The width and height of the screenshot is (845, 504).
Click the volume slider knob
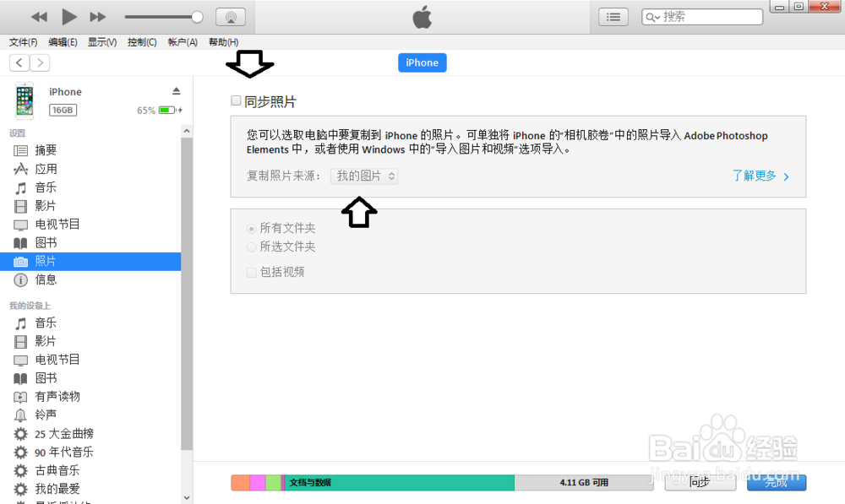pos(197,17)
